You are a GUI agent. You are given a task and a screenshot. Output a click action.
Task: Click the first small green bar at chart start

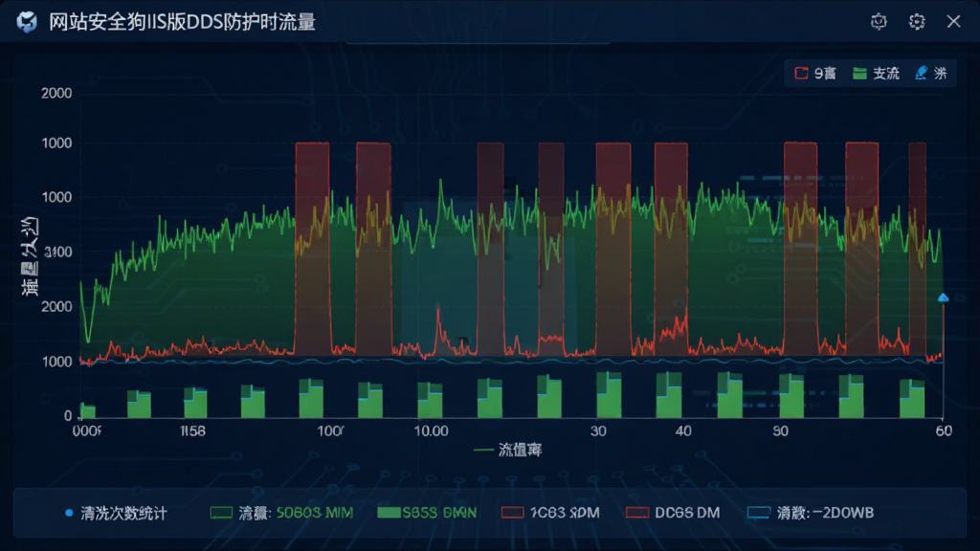[88, 410]
